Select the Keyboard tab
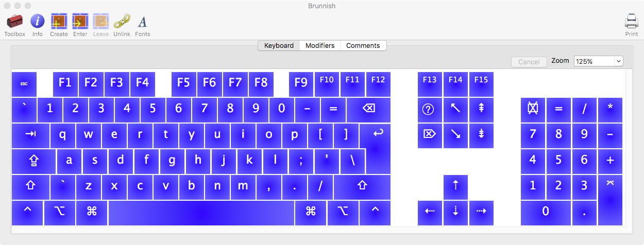The width and height of the screenshot is (644, 245). click(x=279, y=46)
